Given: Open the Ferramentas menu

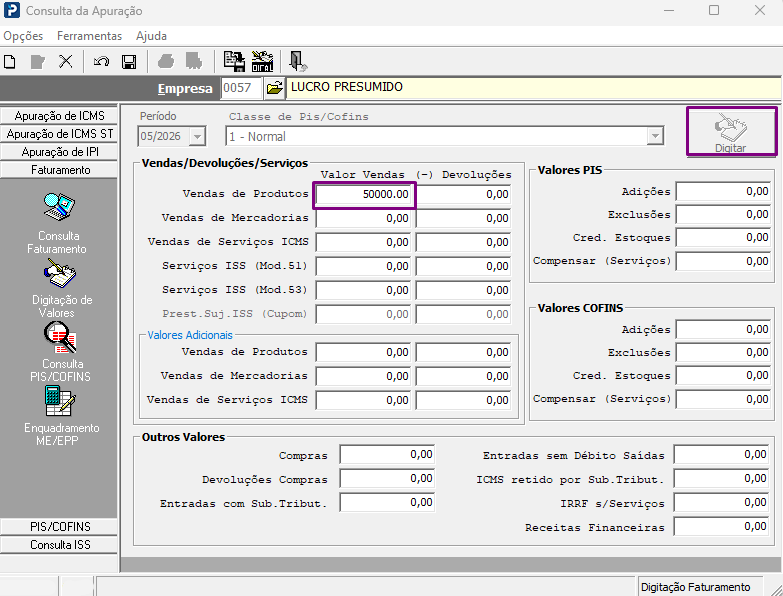Looking at the screenshot, I should pyautogui.click(x=89, y=36).
